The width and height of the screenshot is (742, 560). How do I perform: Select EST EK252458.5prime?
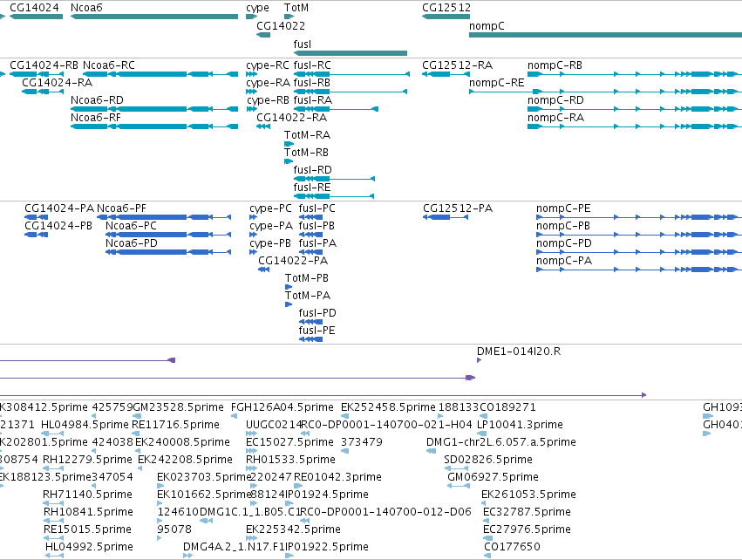(x=345, y=416)
